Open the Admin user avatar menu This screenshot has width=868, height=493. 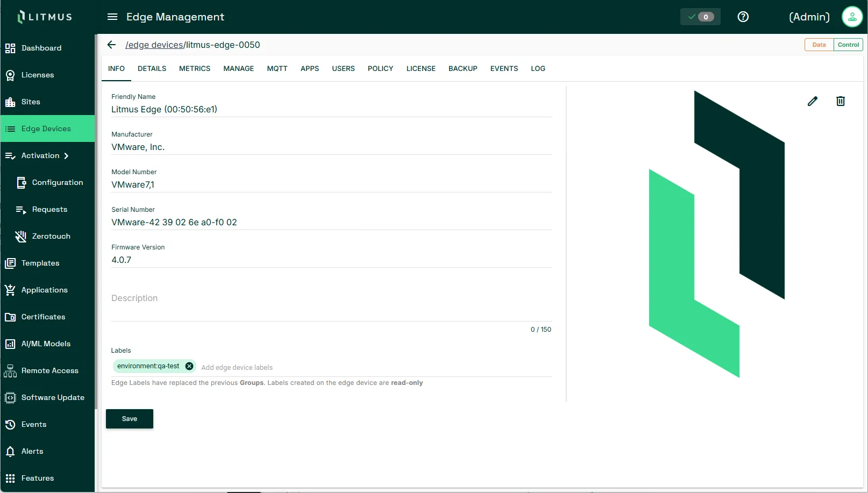coord(852,17)
